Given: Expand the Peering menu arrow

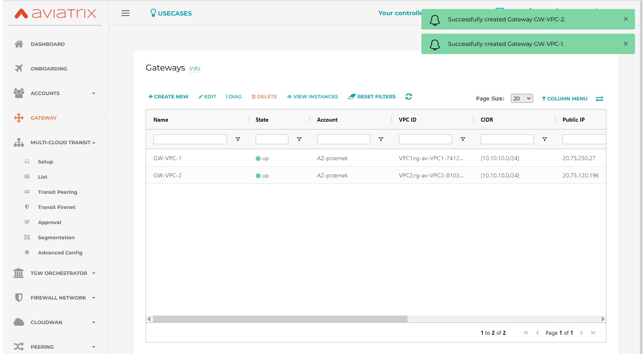Looking at the screenshot, I should pyautogui.click(x=94, y=347).
